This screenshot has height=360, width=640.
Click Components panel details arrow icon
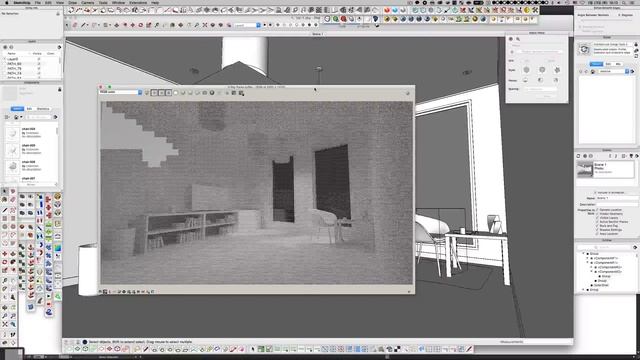pyautogui.click(x=56, y=117)
